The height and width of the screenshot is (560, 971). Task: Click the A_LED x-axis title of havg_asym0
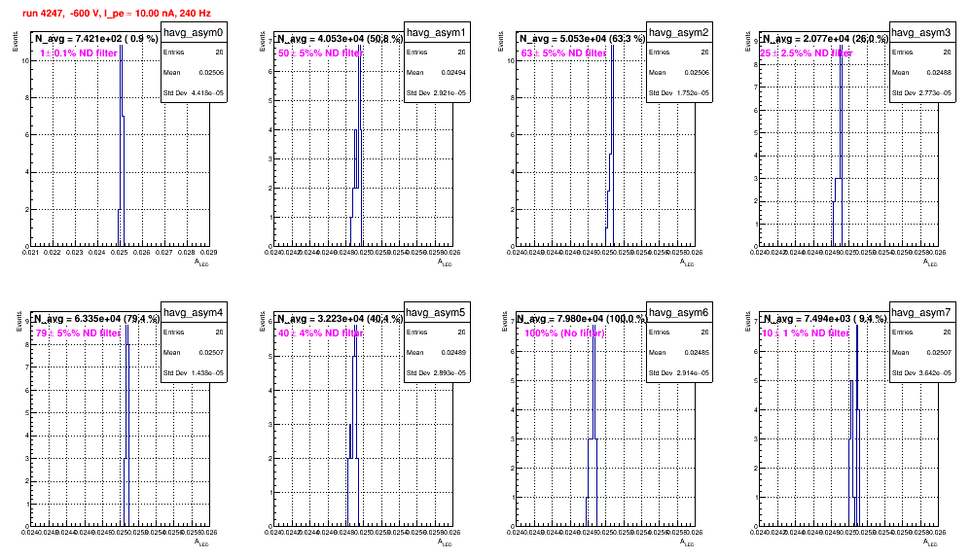pyautogui.click(x=201, y=262)
